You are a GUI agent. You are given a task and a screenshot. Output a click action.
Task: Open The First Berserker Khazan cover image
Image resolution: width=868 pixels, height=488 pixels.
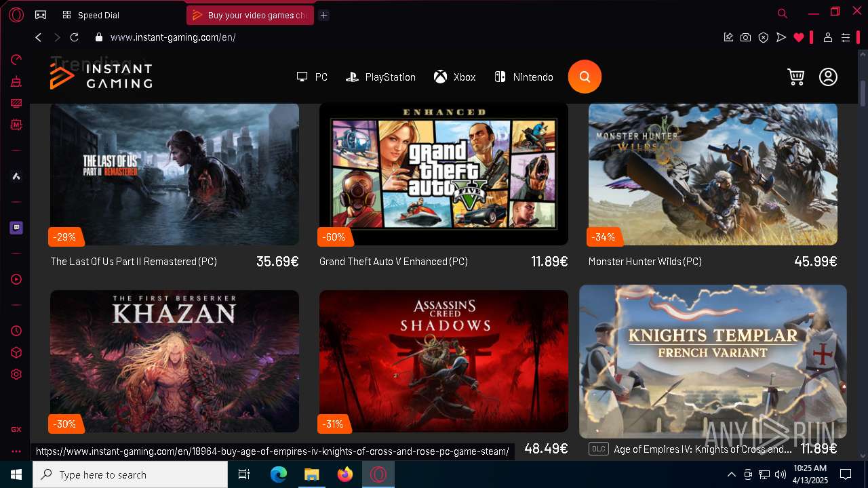pos(174,361)
